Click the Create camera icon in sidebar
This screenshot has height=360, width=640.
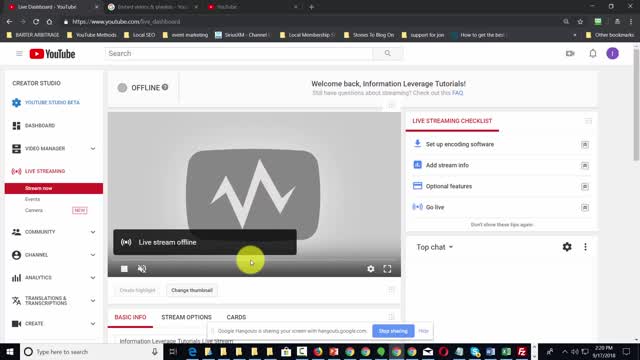(x=16, y=324)
